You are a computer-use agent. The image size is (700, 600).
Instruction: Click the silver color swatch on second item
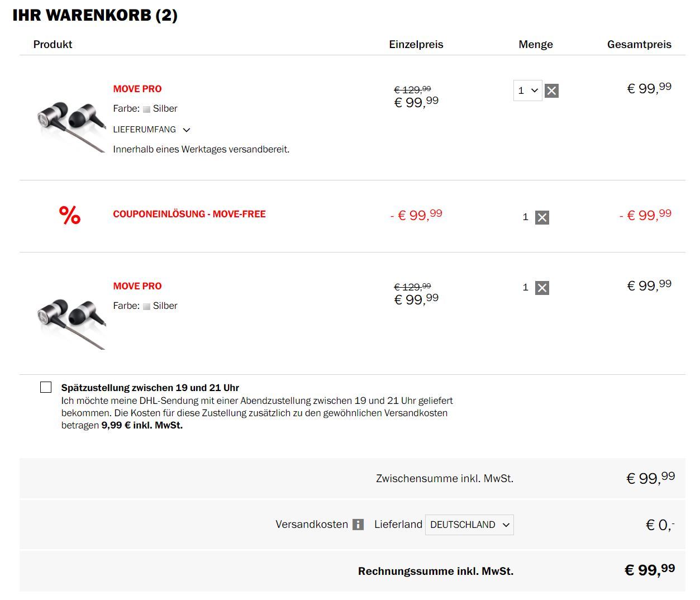pyautogui.click(x=146, y=306)
